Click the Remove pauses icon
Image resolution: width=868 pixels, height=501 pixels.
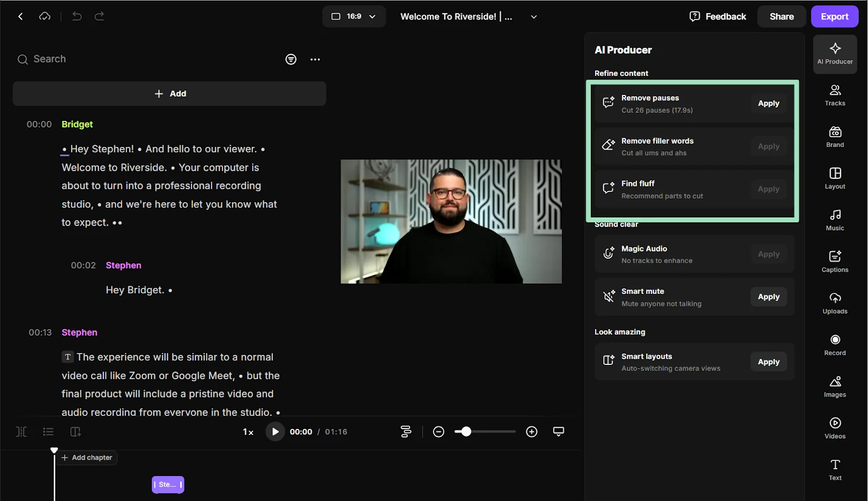[609, 102]
